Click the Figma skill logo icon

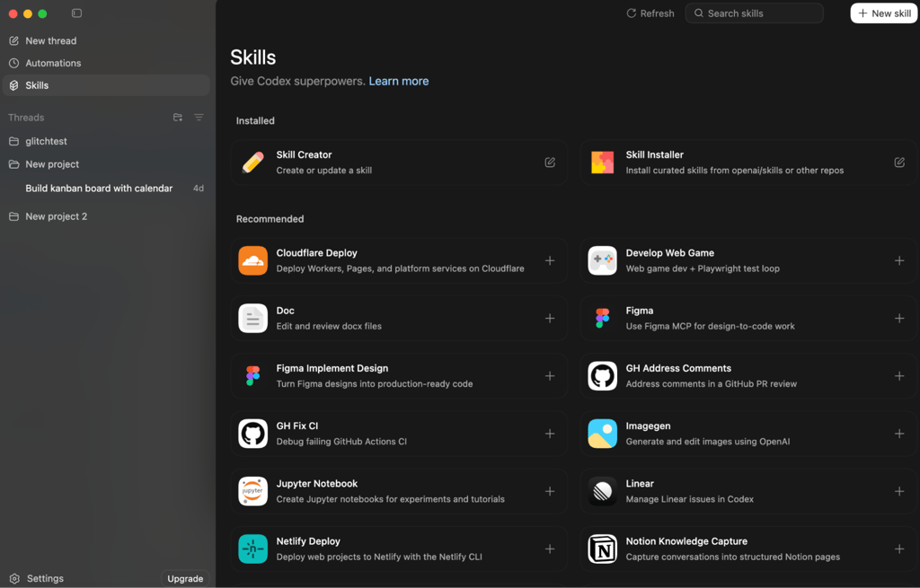coord(603,319)
